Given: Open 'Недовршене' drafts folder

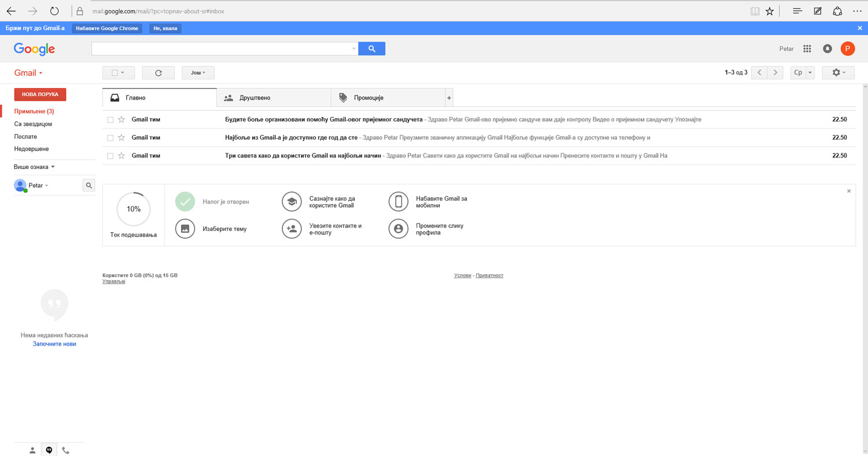Looking at the screenshot, I should 31,149.
